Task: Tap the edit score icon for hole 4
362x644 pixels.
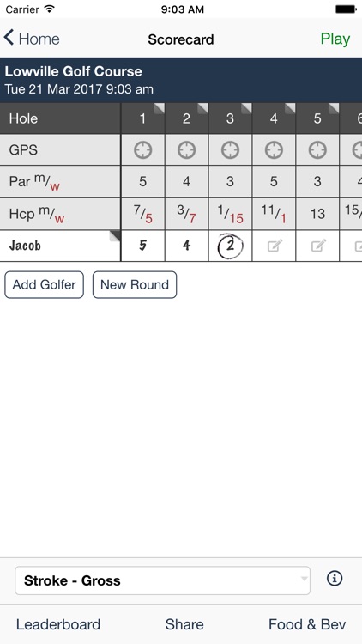Action: point(275,246)
